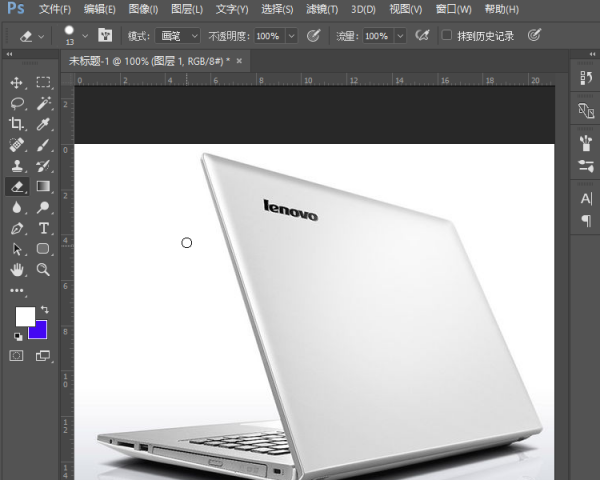This screenshot has height=480, width=600.
Task: Toggle pressure for size
Action: pos(534,35)
